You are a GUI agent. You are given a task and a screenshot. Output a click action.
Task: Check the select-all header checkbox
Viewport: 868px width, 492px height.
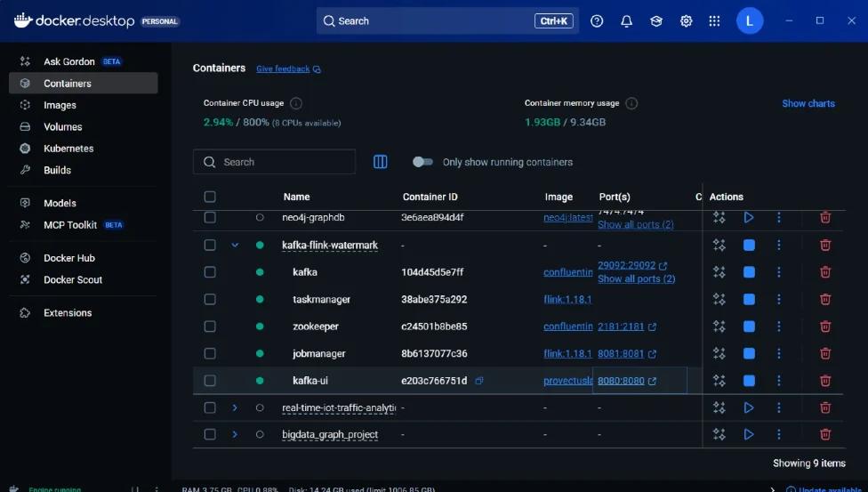(x=210, y=197)
